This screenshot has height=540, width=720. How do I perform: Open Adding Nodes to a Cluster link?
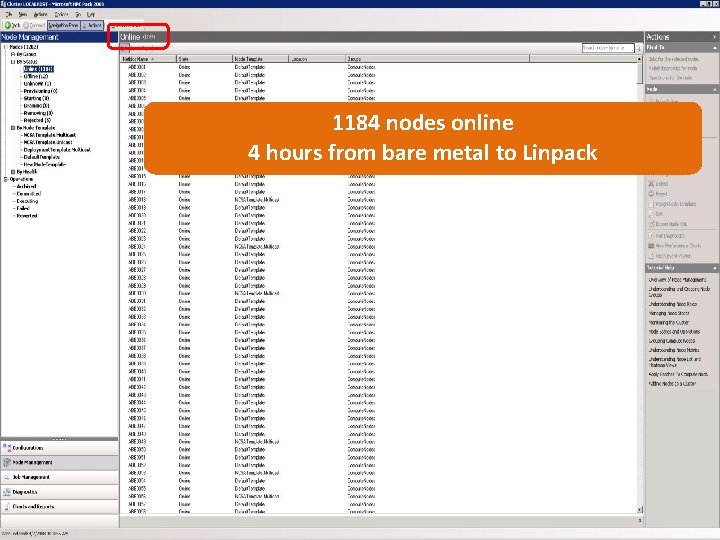tap(672, 383)
